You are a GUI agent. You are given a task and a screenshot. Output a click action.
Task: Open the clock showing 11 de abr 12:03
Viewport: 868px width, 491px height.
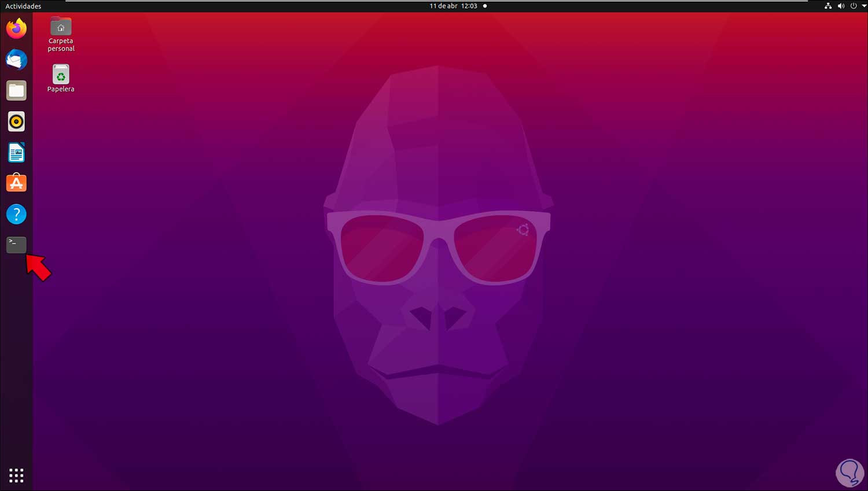click(x=454, y=6)
